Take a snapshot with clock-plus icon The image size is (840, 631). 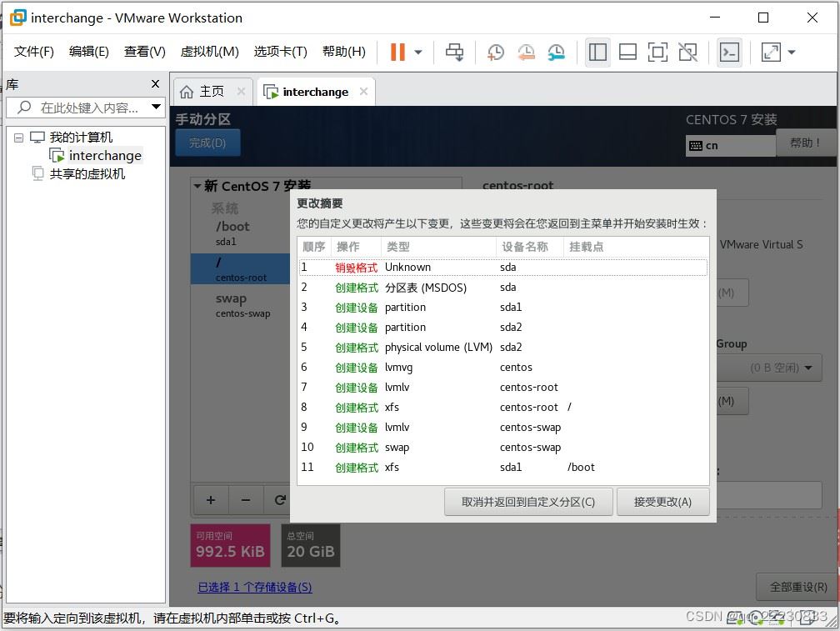[x=496, y=52]
